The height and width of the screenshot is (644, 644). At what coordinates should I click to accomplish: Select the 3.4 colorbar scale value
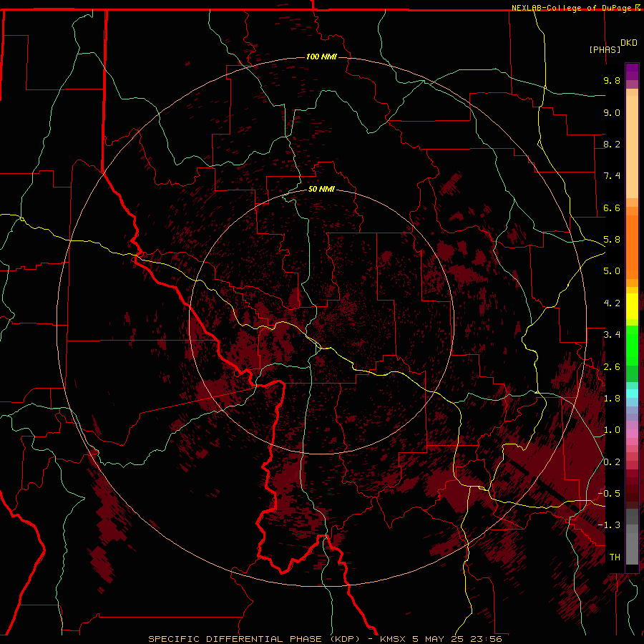pos(612,335)
